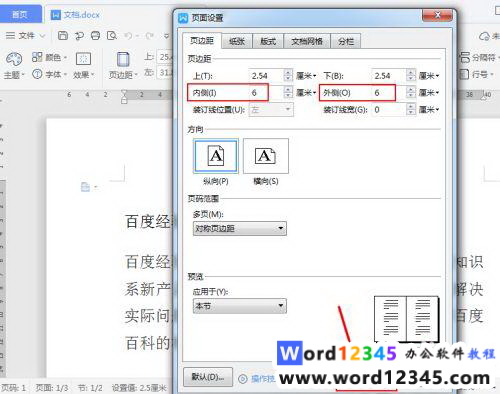This screenshot has height=394, width=500.
Task: Open 厘米 unit dropdown for 装订线宽(G)
Action: (429, 109)
